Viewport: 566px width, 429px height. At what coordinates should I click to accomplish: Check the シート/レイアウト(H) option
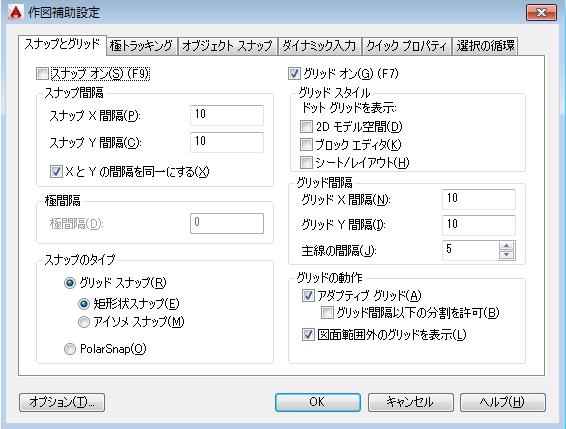(x=306, y=162)
